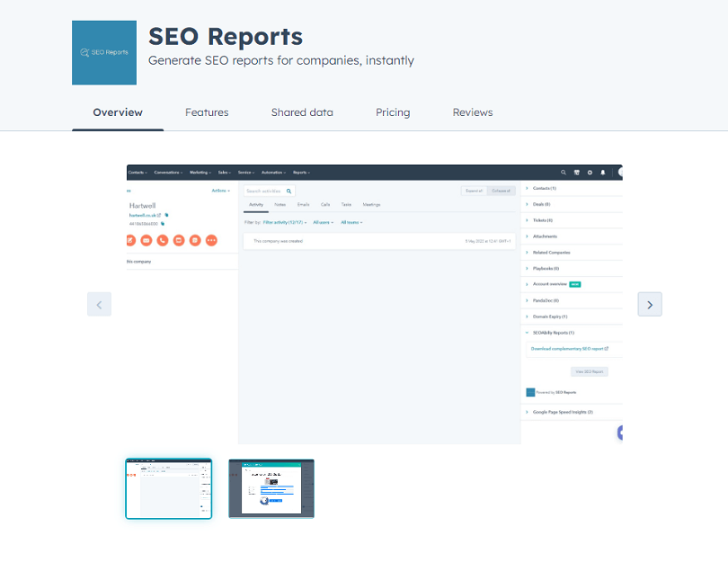The width and height of the screenshot is (728, 571).
Task: Select the Calls tab in preview
Action: (325, 205)
